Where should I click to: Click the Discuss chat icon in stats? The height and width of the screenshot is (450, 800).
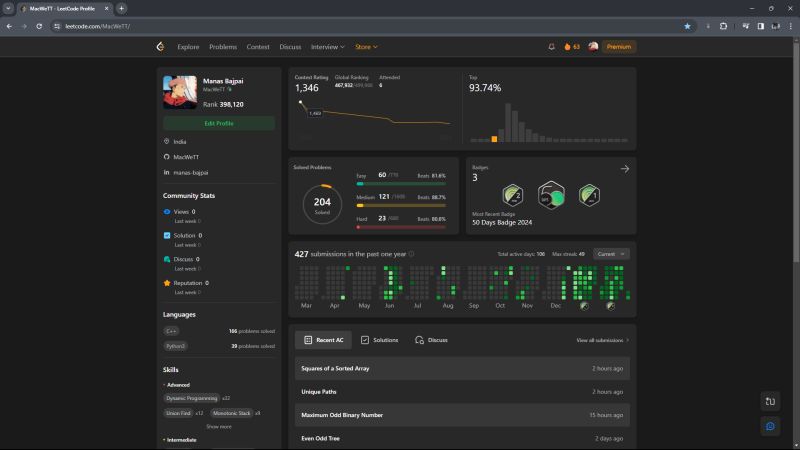(167, 259)
